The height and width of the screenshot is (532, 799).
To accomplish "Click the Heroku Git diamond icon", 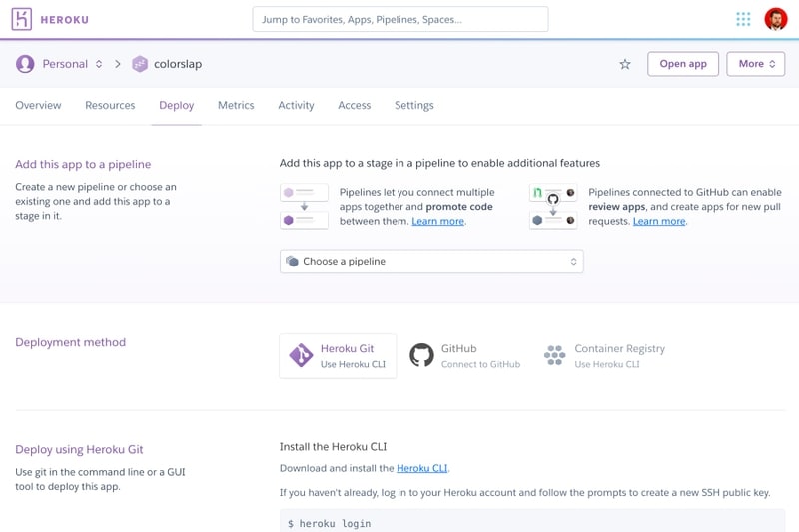I will pos(301,356).
